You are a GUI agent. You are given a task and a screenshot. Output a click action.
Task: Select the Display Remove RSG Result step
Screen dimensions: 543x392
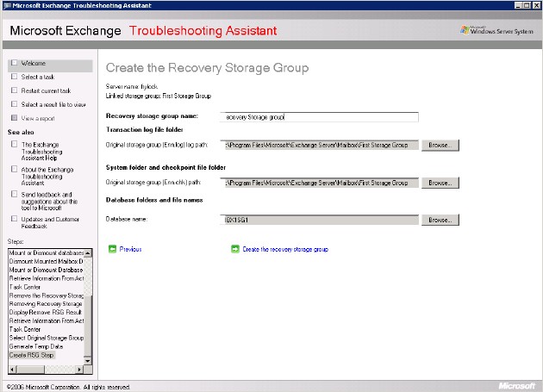tap(46, 312)
